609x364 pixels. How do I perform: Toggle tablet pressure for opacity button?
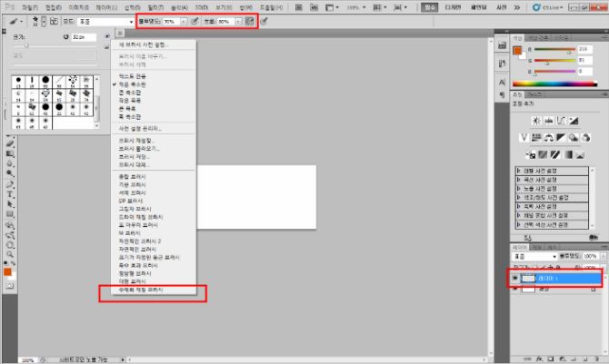pyautogui.click(x=195, y=22)
